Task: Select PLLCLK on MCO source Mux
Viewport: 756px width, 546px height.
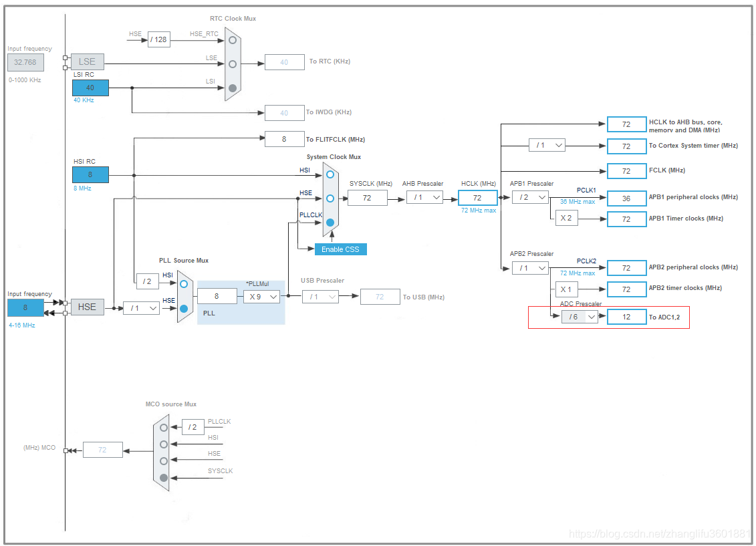Action: [x=164, y=428]
